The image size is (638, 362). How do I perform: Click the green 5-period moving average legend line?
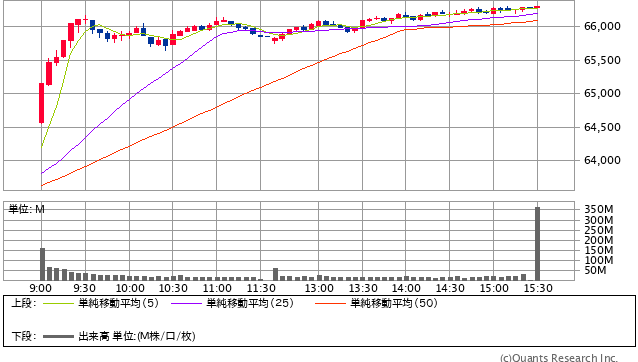pyautogui.click(x=58, y=303)
